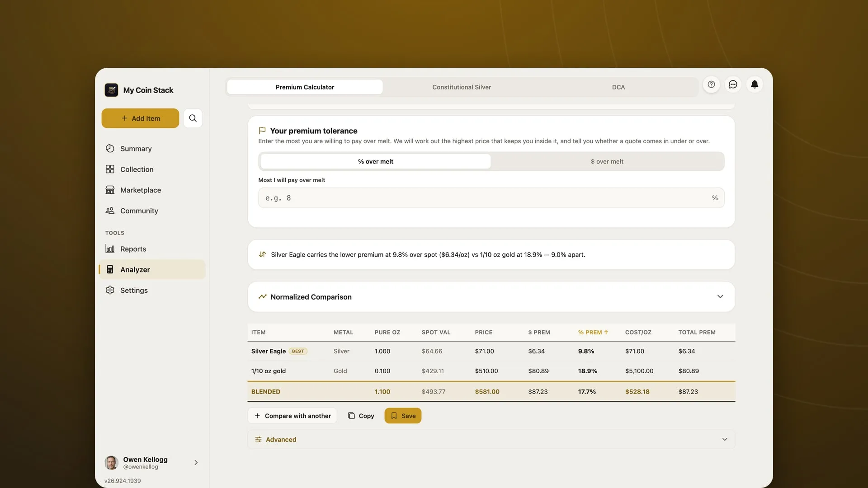Switch to $ over melt mode
Image resolution: width=868 pixels, height=488 pixels.
607,162
